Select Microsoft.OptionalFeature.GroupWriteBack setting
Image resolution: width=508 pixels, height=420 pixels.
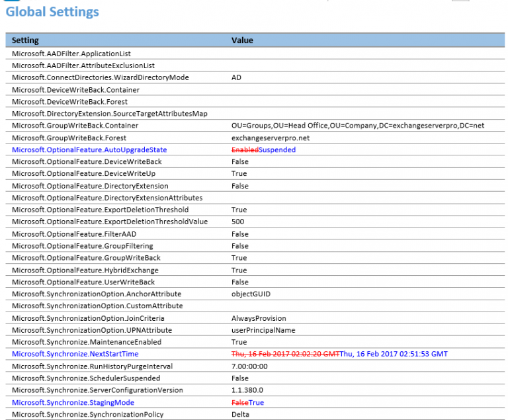tap(86, 258)
